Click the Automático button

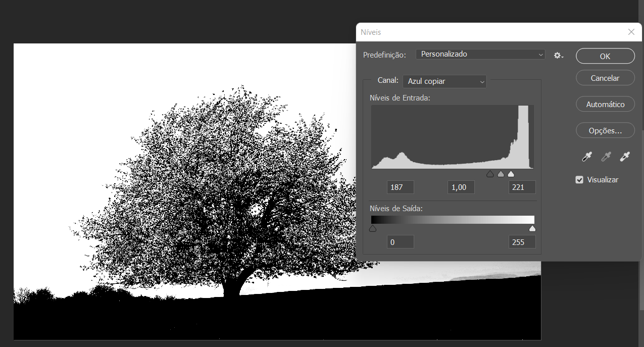coord(605,105)
